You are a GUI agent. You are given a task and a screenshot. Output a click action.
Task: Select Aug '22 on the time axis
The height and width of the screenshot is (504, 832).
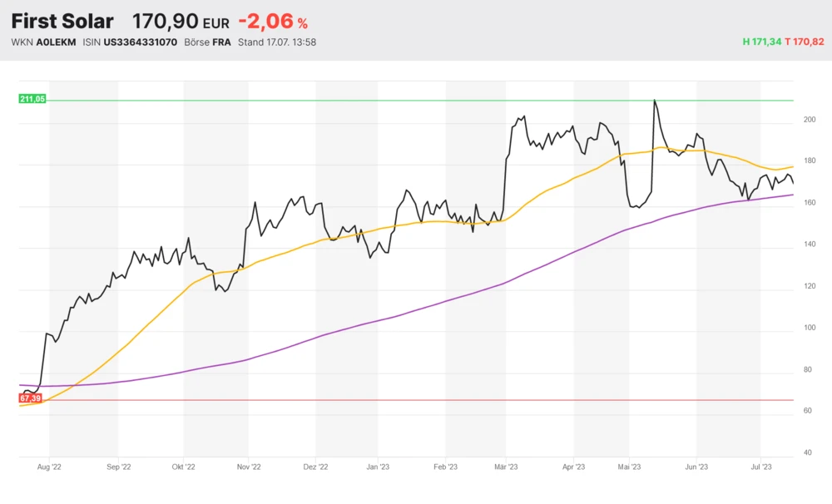49,467
